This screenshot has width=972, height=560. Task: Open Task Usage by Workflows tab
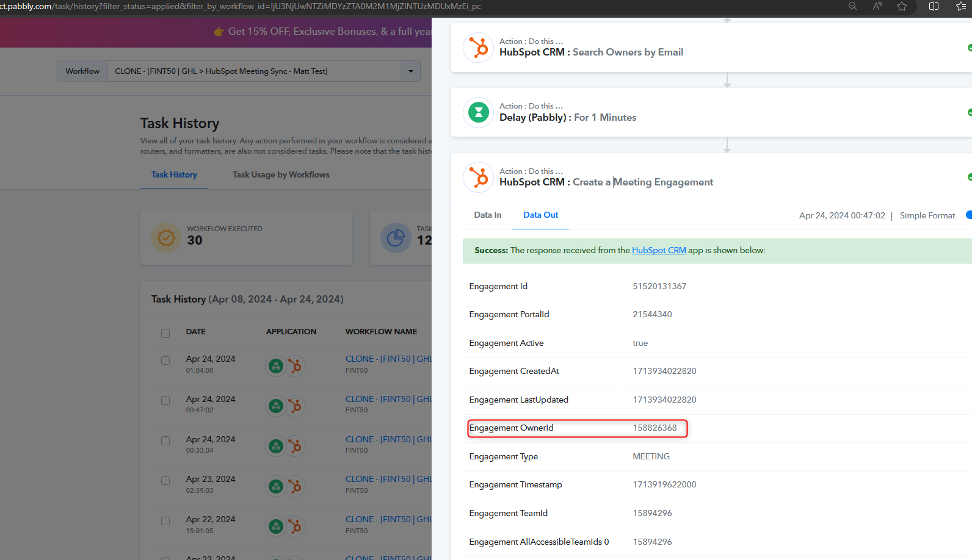point(281,174)
